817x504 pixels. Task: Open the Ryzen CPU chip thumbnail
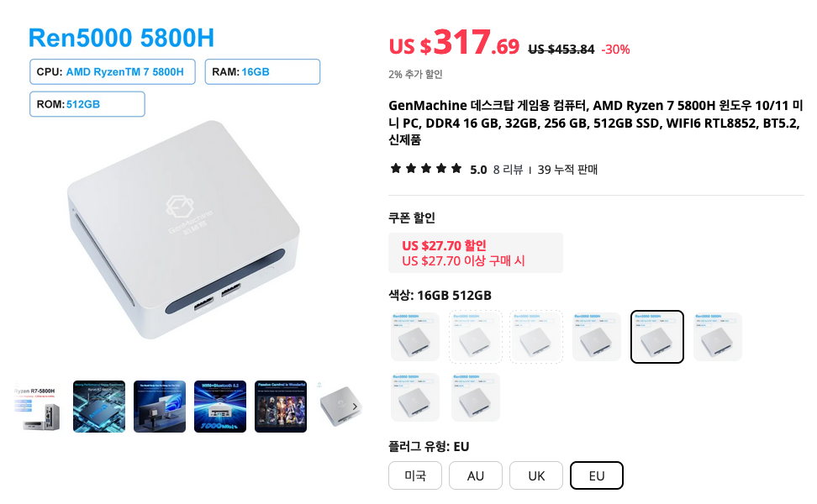(99, 407)
